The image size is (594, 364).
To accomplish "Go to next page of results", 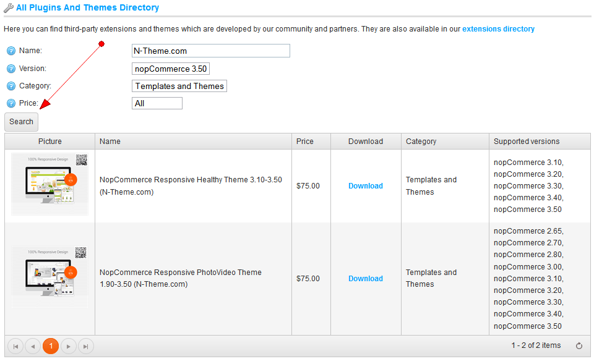I will [x=68, y=346].
